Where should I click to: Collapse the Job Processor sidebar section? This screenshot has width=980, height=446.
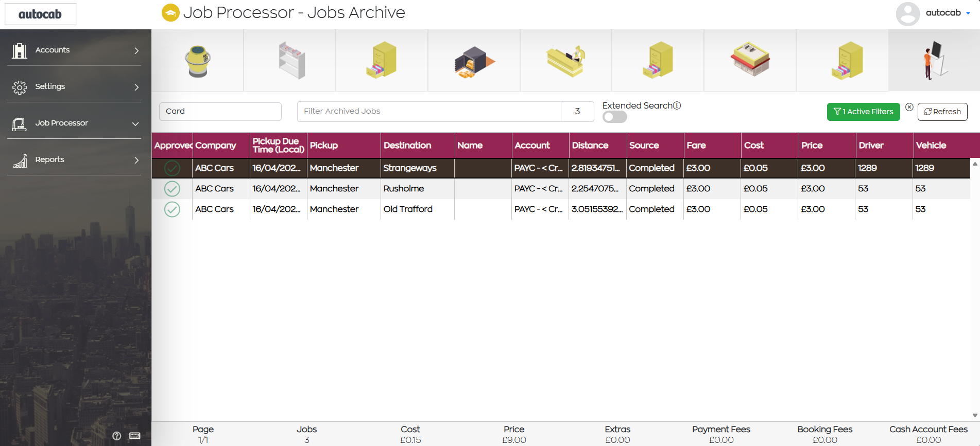74,123
